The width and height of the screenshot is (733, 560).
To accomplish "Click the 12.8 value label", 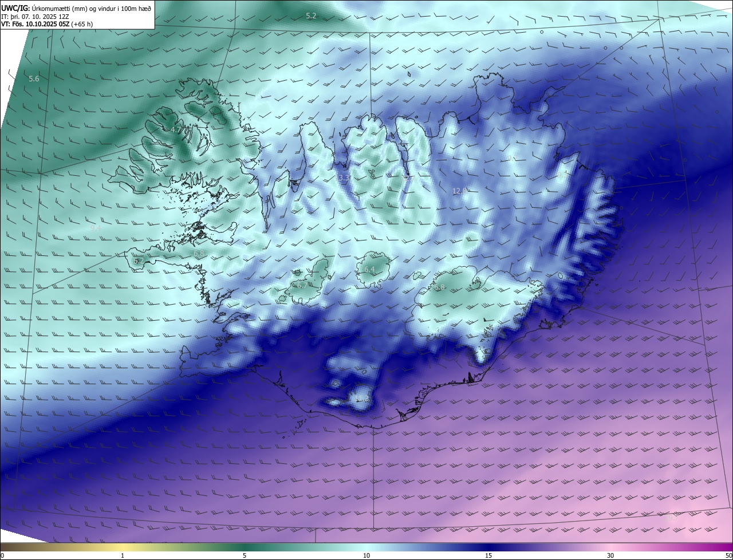I will tap(459, 191).
